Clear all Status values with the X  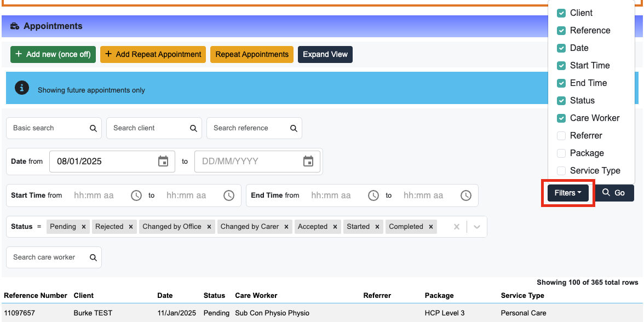[x=456, y=227]
